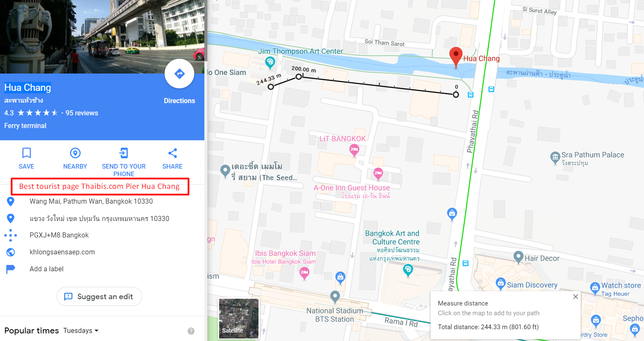Click the blue Directions arrow icon
Image resolution: width=644 pixels, height=341 pixels.
[x=179, y=74]
